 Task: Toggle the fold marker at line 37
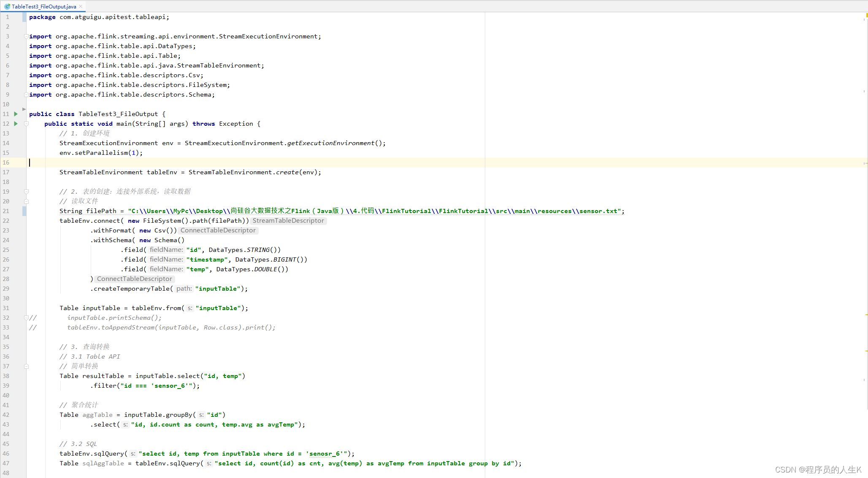pyautogui.click(x=26, y=366)
